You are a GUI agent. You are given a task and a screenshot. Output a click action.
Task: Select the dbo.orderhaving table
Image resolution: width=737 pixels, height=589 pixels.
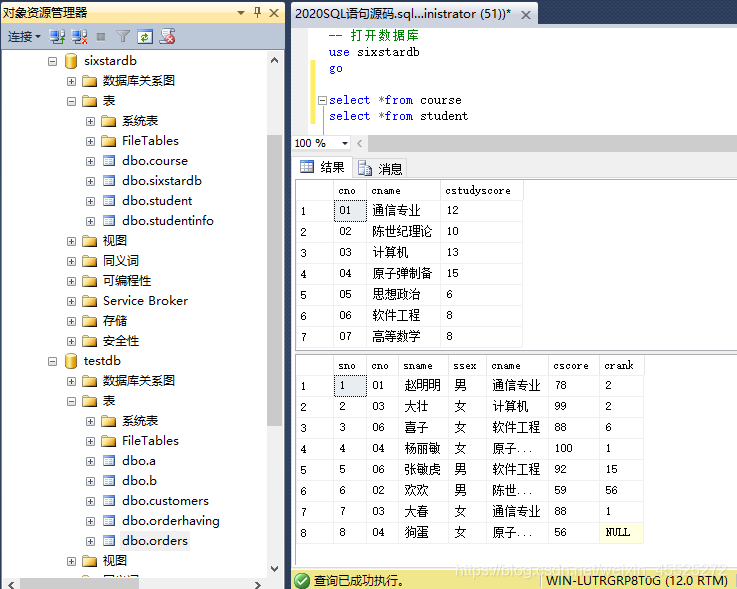point(171,521)
